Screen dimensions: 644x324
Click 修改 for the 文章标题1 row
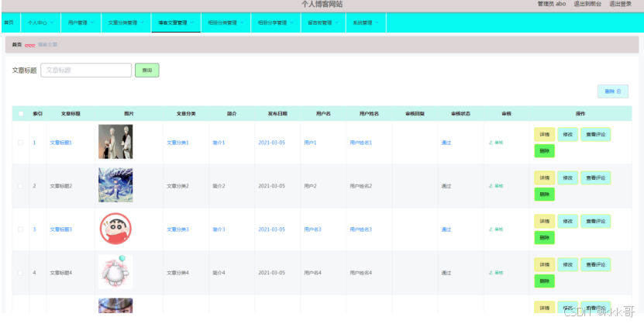(x=567, y=134)
